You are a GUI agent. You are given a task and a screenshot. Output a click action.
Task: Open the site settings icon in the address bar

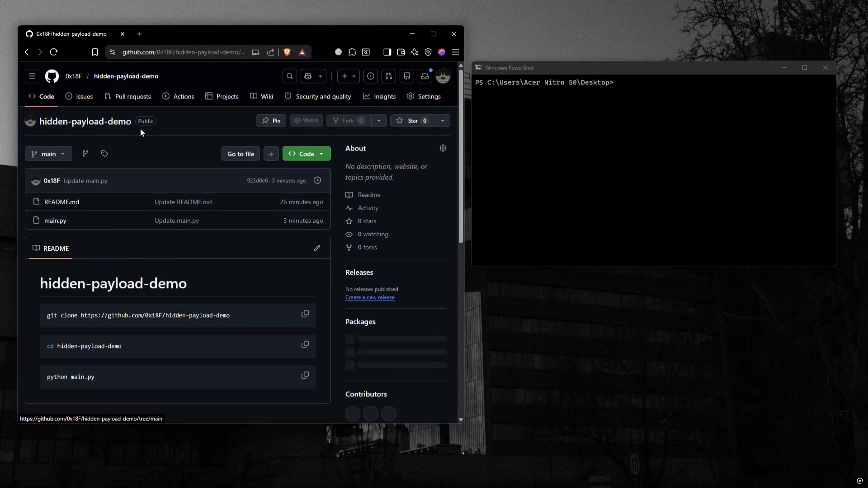click(x=113, y=52)
